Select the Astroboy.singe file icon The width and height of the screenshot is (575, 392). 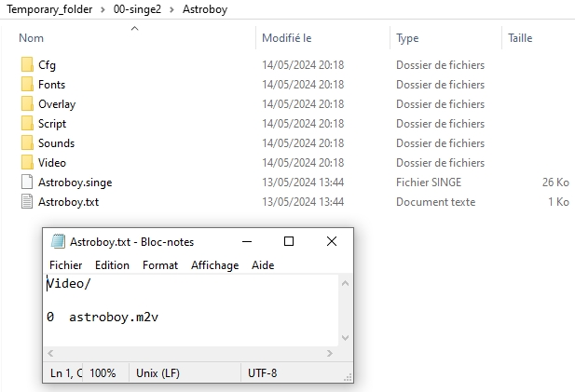(x=26, y=182)
